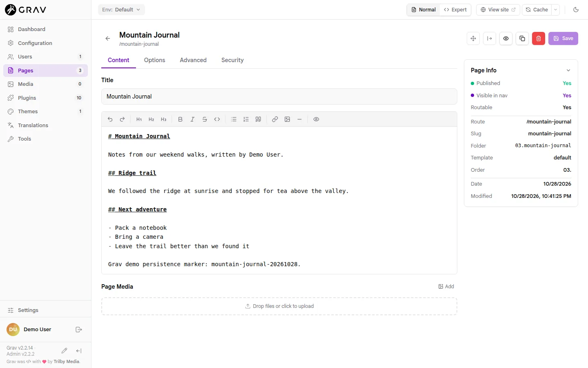Insert a hyperlink
This screenshot has height=368, width=588.
(275, 119)
